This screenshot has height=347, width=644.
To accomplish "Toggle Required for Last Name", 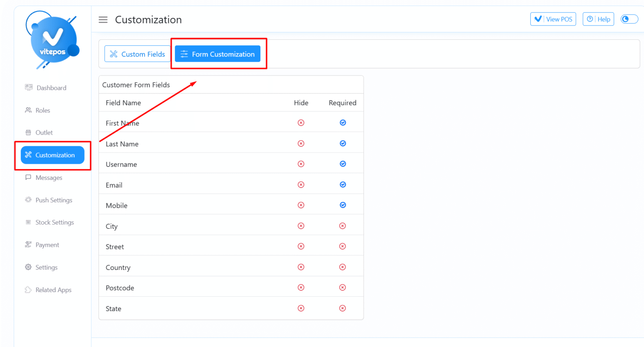I will click(343, 143).
